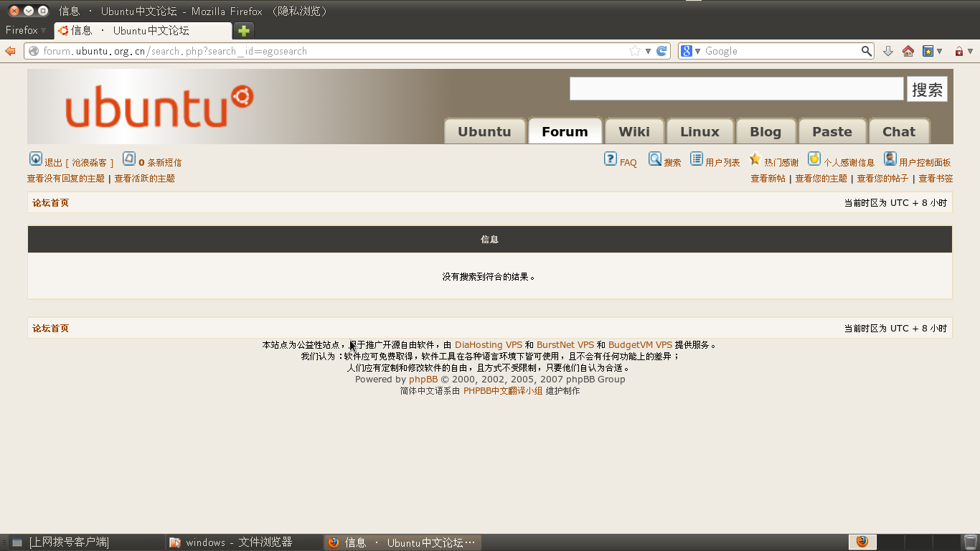Click the magnifier icon in browser search box
Image resolution: width=980 pixels, height=551 pixels.
[867, 51]
